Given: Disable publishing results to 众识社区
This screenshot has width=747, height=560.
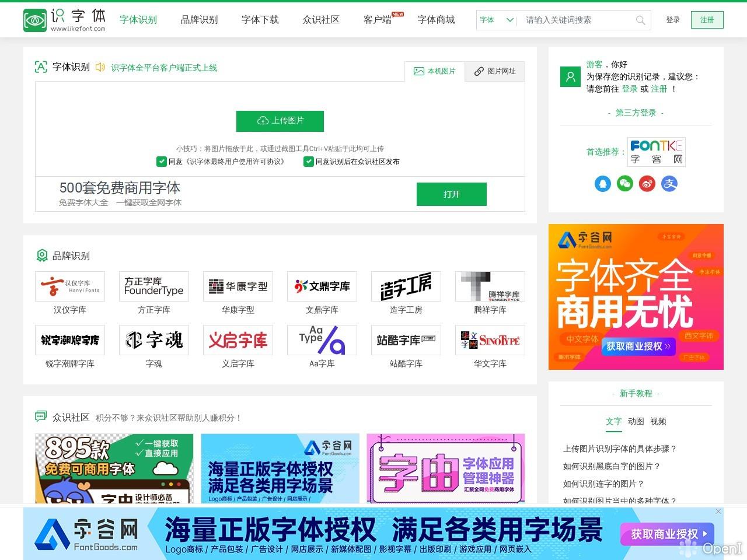Looking at the screenshot, I should pos(309,162).
